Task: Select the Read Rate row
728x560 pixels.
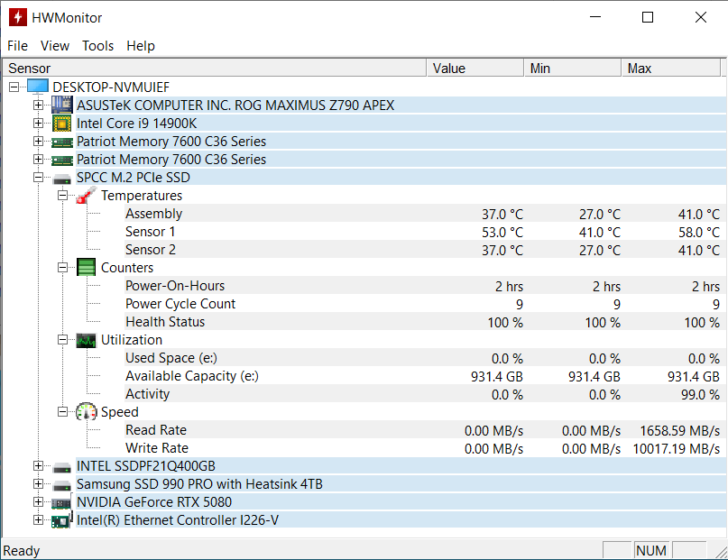Action: 423,430
